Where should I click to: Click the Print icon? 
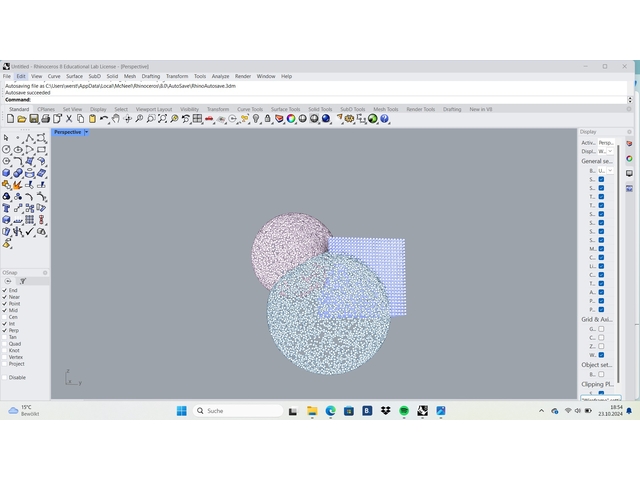point(45,119)
